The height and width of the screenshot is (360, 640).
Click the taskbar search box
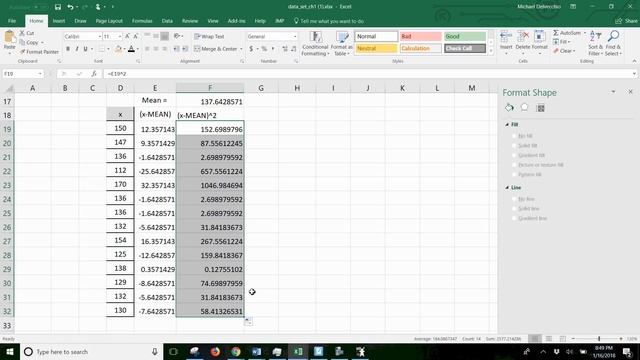(91, 352)
